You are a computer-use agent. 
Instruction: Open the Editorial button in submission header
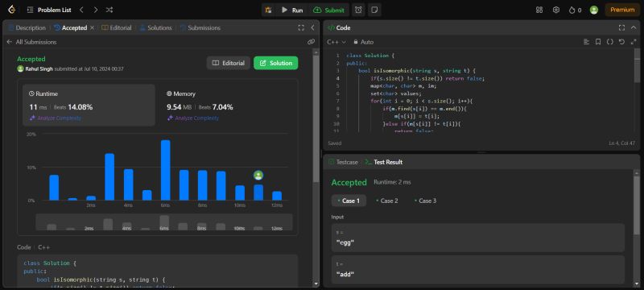point(229,63)
